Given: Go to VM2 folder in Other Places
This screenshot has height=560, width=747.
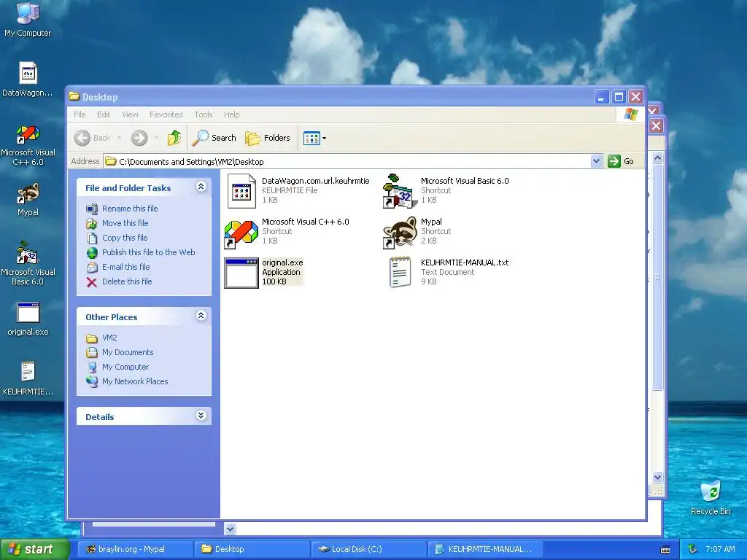Looking at the screenshot, I should click(109, 338).
